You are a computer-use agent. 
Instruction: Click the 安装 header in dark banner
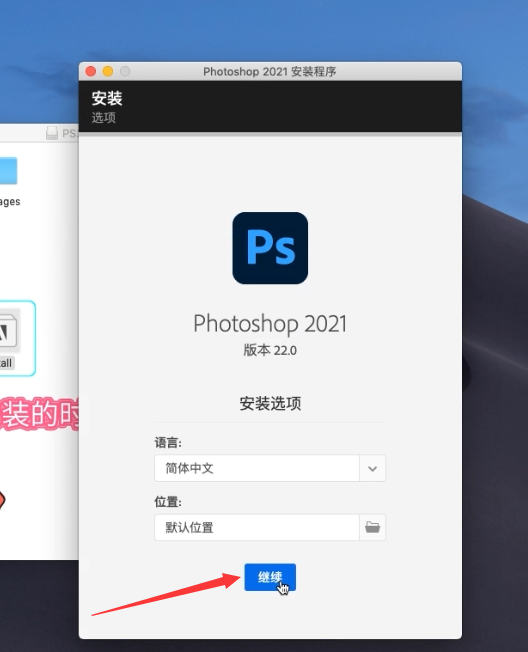click(x=107, y=99)
